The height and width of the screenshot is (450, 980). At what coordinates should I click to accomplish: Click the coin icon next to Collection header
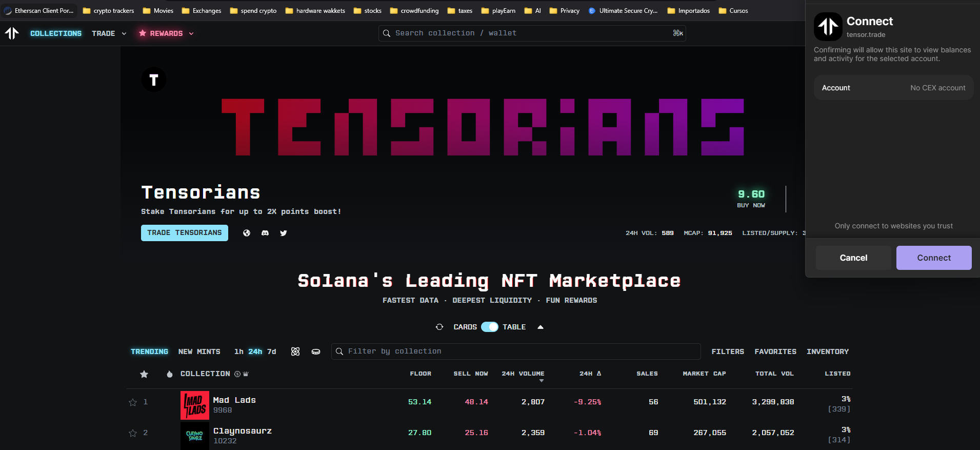pos(237,374)
